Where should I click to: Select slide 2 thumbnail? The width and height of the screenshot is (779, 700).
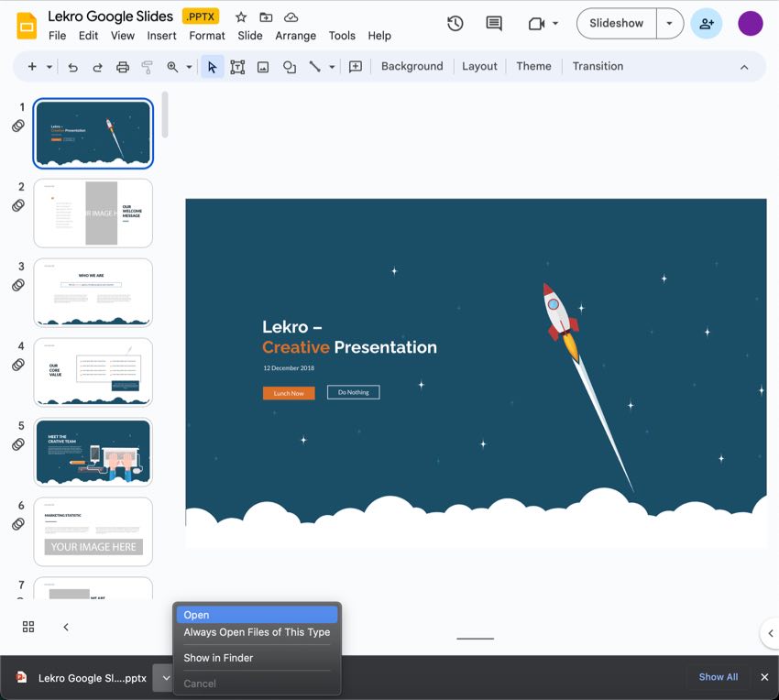[x=93, y=213]
